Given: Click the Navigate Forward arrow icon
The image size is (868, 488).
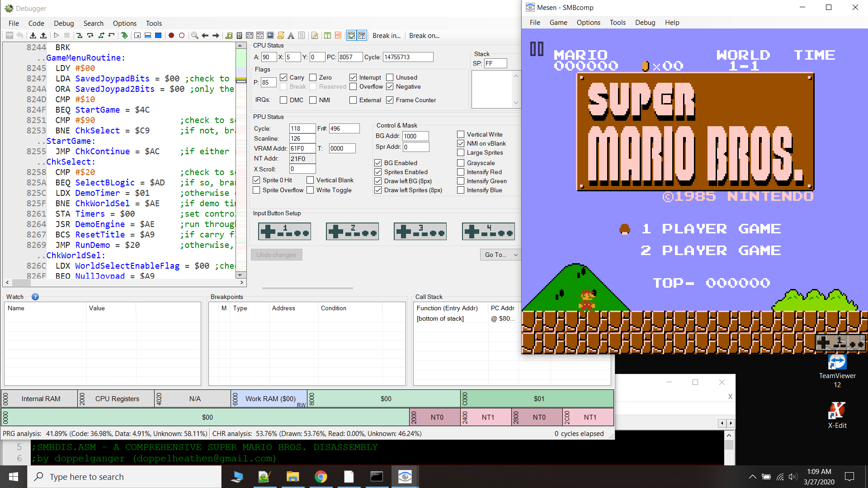Looking at the screenshot, I should (216, 35).
